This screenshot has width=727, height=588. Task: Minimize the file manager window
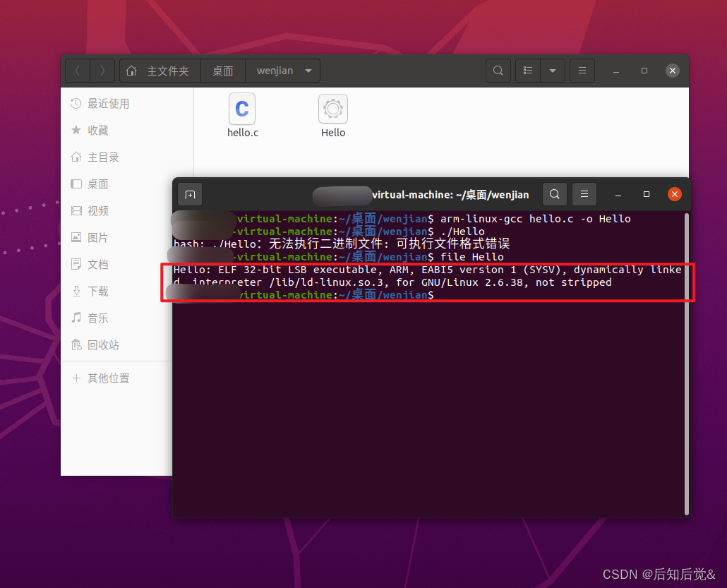tap(616, 71)
